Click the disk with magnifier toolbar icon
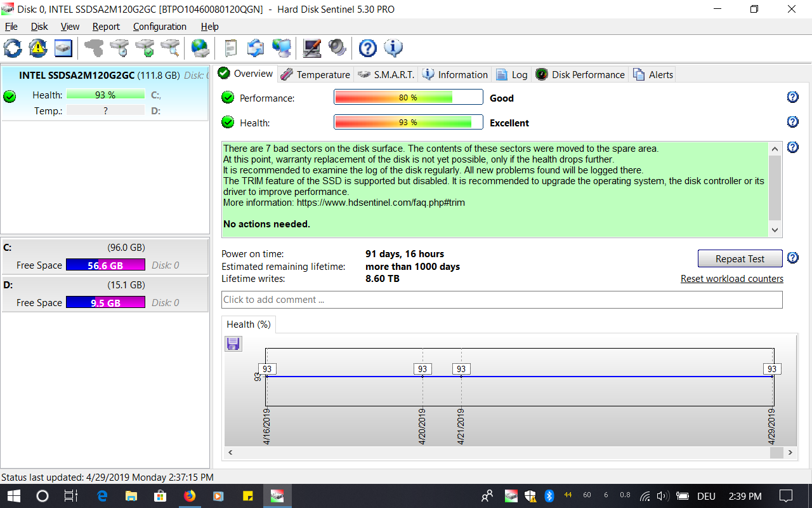Screen dimensions: 812x508 click(x=170, y=48)
